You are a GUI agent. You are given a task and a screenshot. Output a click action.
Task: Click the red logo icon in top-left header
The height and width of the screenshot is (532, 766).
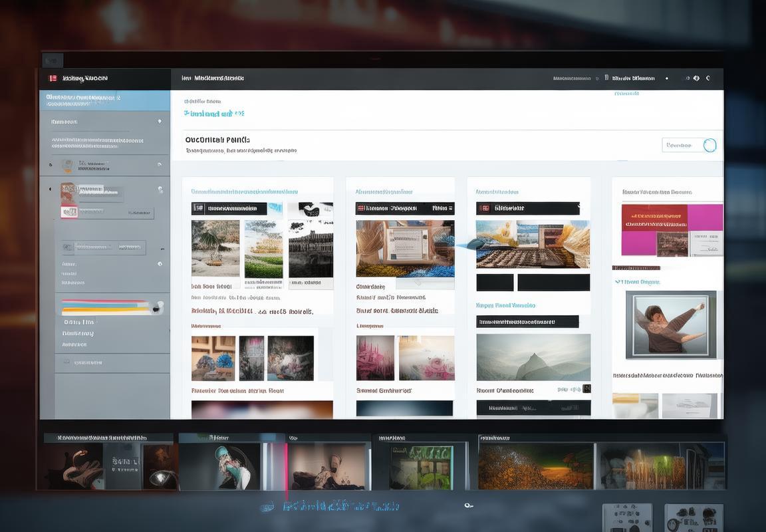tap(53, 78)
